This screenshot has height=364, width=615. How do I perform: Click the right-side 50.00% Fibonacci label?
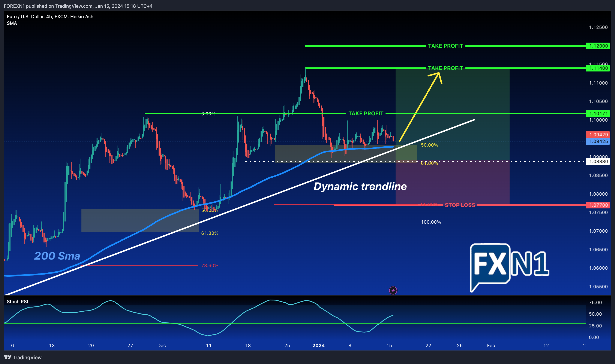coord(429,145)
